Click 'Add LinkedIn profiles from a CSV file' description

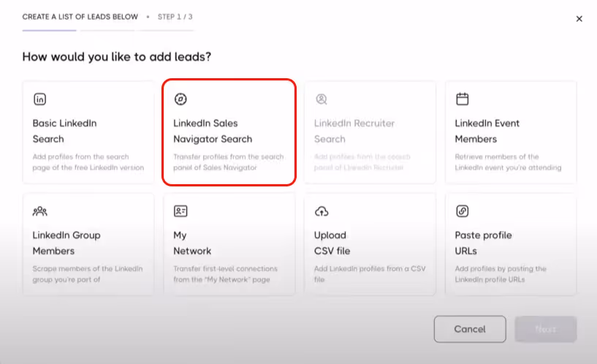370,274
